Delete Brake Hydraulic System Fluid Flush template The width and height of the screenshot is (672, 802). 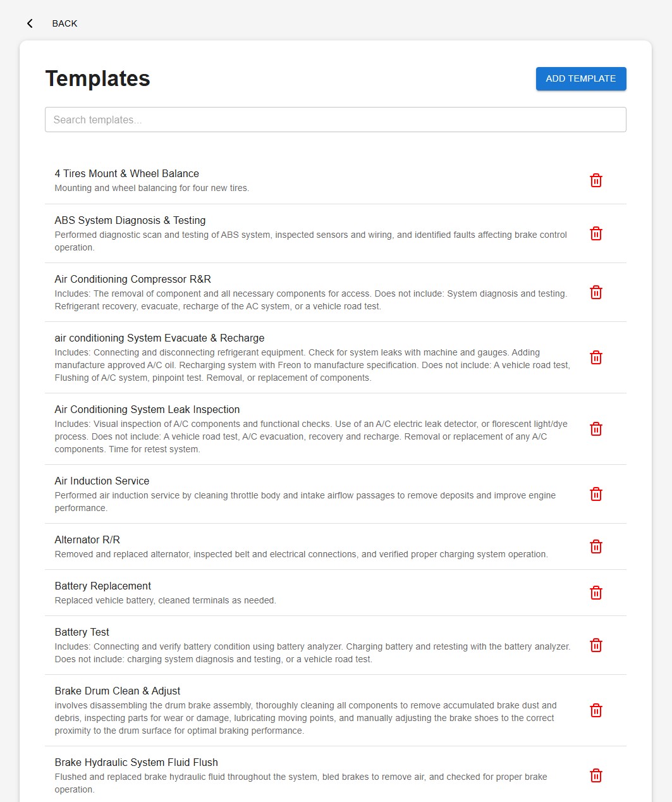tap(596, 776)
